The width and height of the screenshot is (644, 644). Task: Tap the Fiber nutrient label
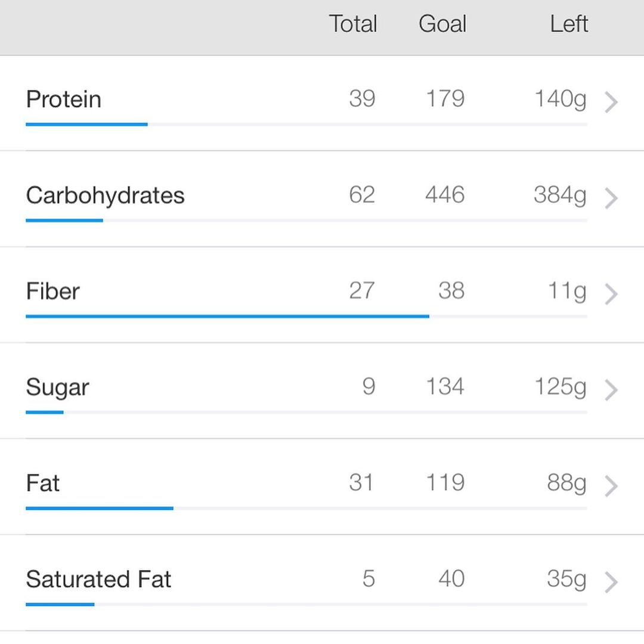pos(52,291)
